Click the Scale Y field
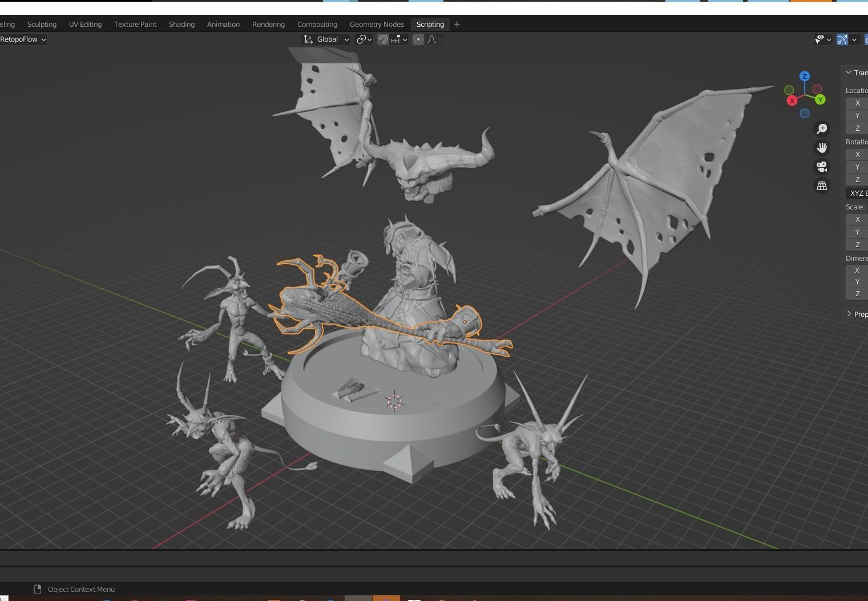This screenshot has width=868, height=601. [x=857, y=232]
